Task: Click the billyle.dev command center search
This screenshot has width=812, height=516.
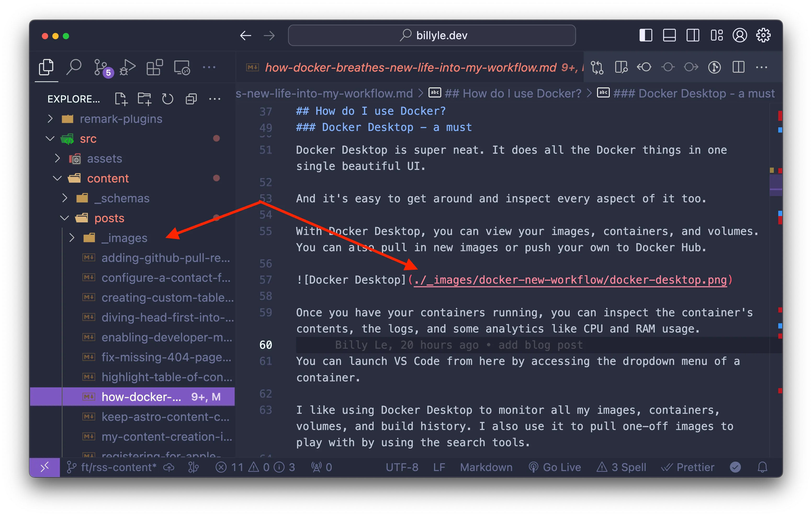Action: tap(432, 35)
